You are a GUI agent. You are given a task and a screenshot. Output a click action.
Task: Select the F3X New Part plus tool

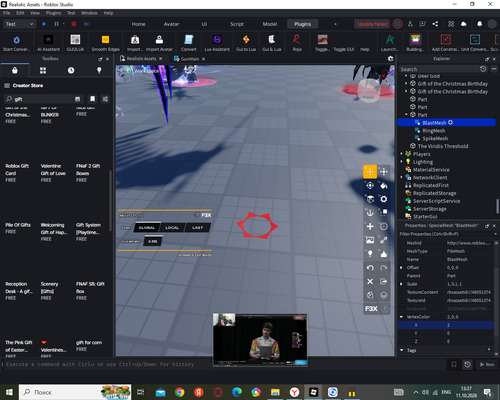(370, 226)
